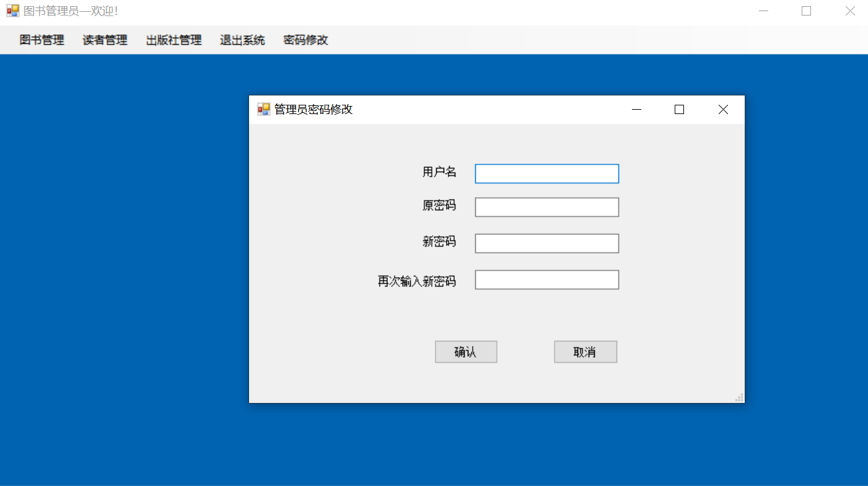The image size is (868, 486).
Task: Click the dialog icon beside 管理员密码修改 title
Action: [x=261, y=109]
